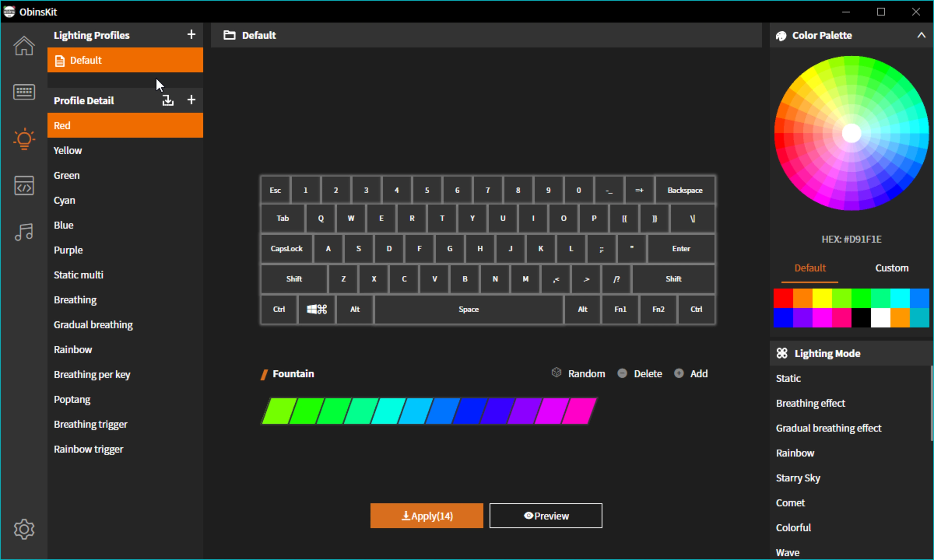
Task: Select the Enter key
Action: click(681, 249)
